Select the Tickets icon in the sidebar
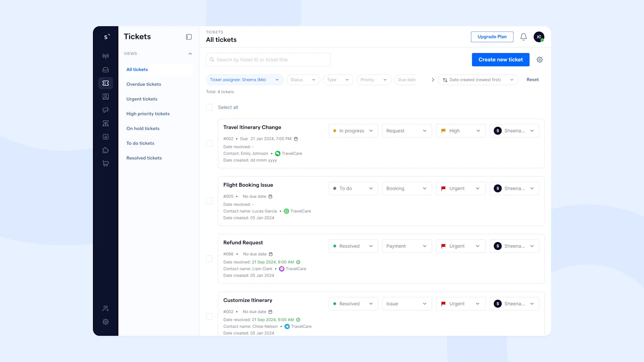This screenshot has height=362, width=644. coord(105,83)
